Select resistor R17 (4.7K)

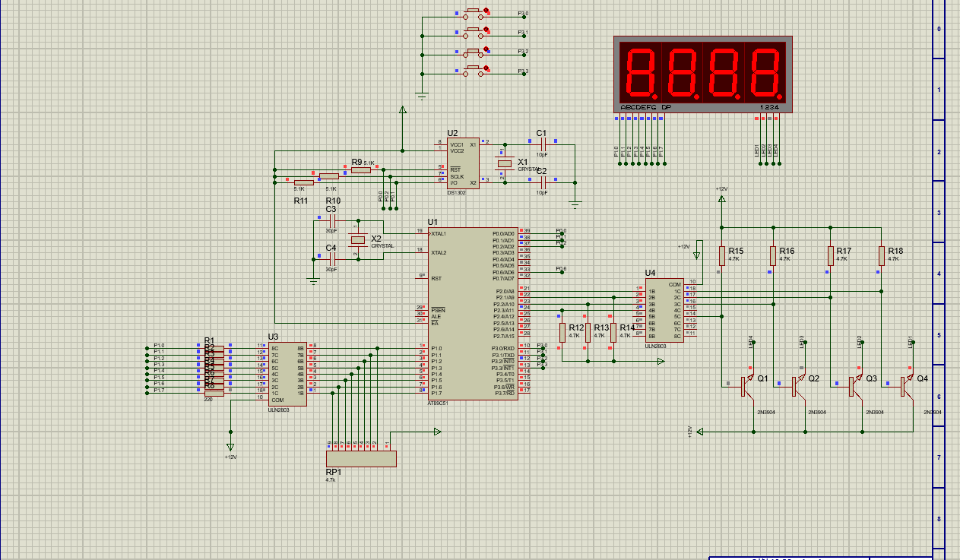pos(830,255)
